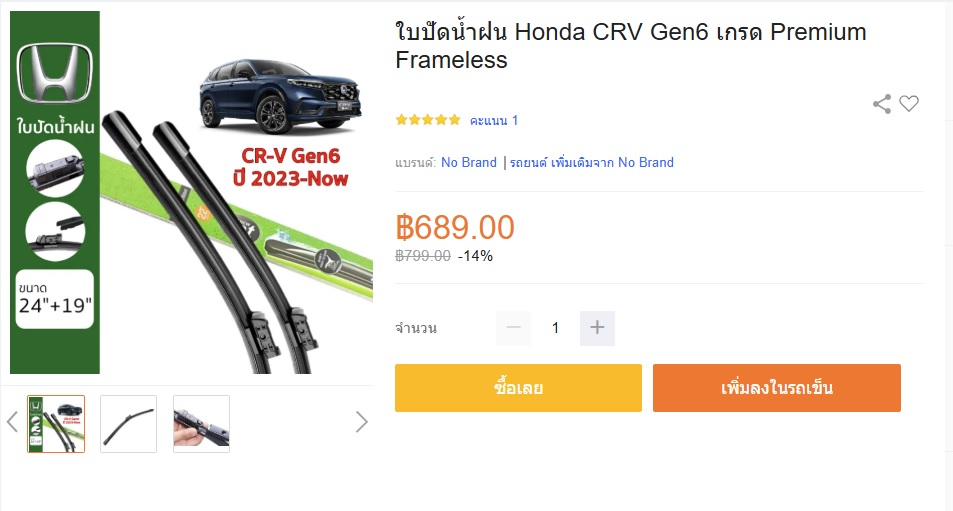Click the เพิ่มลงในรถเข็น add to cart button
Viewport: 953px width, 511px height.
click(777, 388)
